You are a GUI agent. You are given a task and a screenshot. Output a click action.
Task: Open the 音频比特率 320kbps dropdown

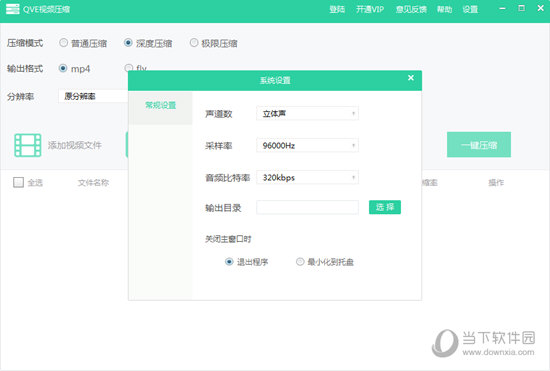click(x=307, y=177)
